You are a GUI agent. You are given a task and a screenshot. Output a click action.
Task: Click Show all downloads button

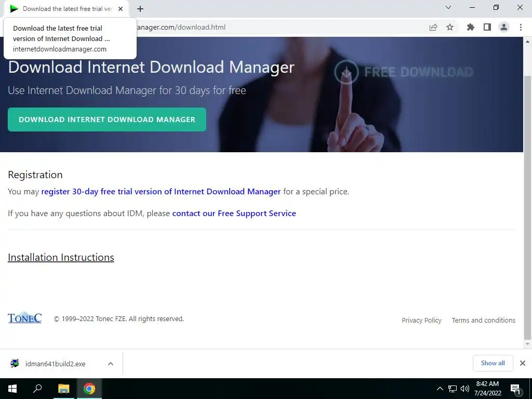(x=493, y=363)
